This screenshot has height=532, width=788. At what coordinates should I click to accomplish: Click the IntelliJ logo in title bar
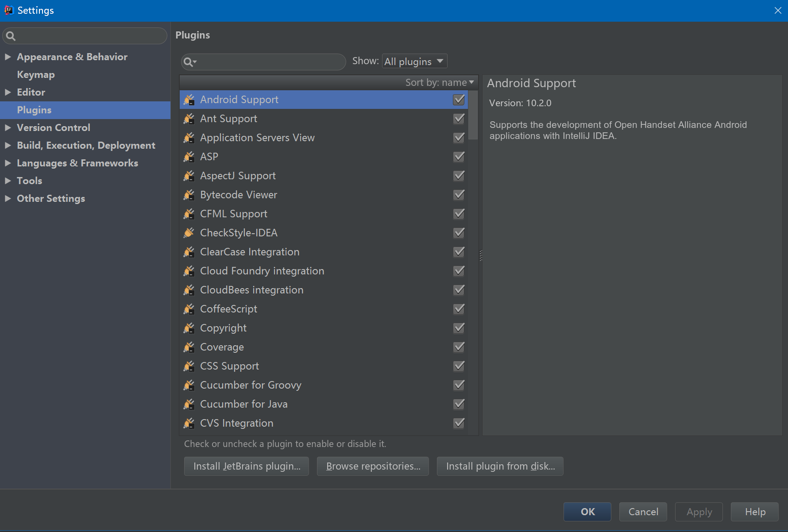9,10
